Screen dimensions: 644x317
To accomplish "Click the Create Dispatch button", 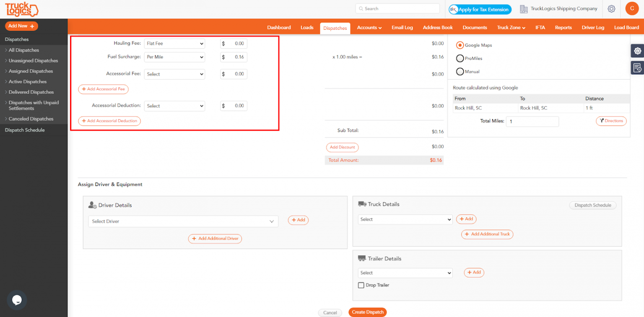I will coord(368,312).
